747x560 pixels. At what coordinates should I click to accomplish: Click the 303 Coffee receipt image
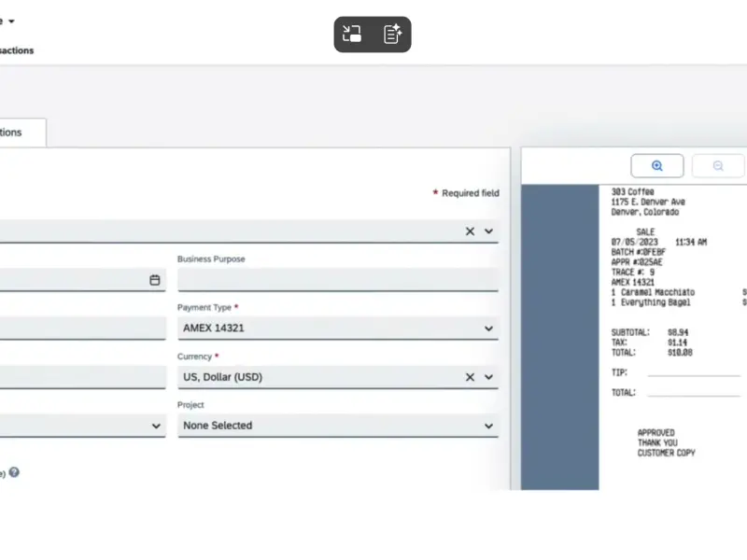[x=672, y=336]
